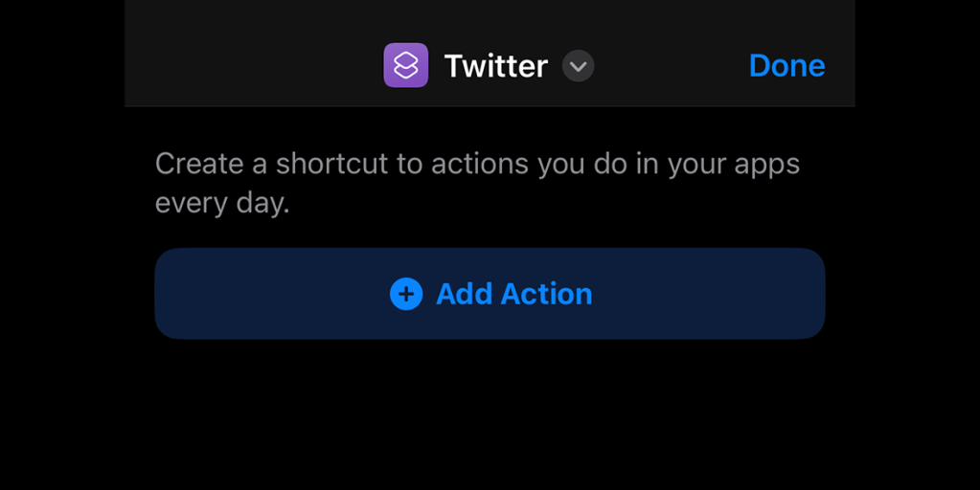Choose the shortcut icon left of Twitter
Viewport: 980px width, 490px height.
point(406,65)
